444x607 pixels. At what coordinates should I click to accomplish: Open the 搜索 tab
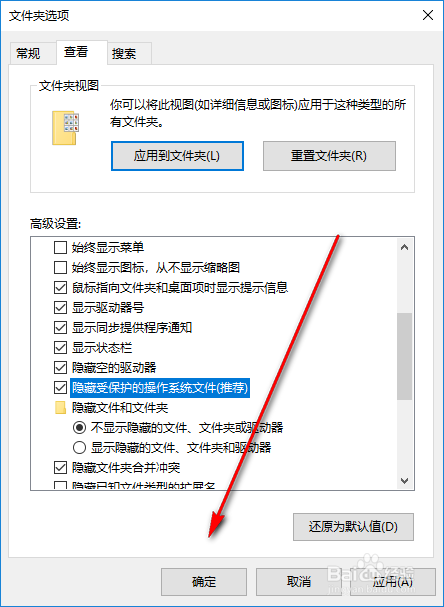point(124,53)
